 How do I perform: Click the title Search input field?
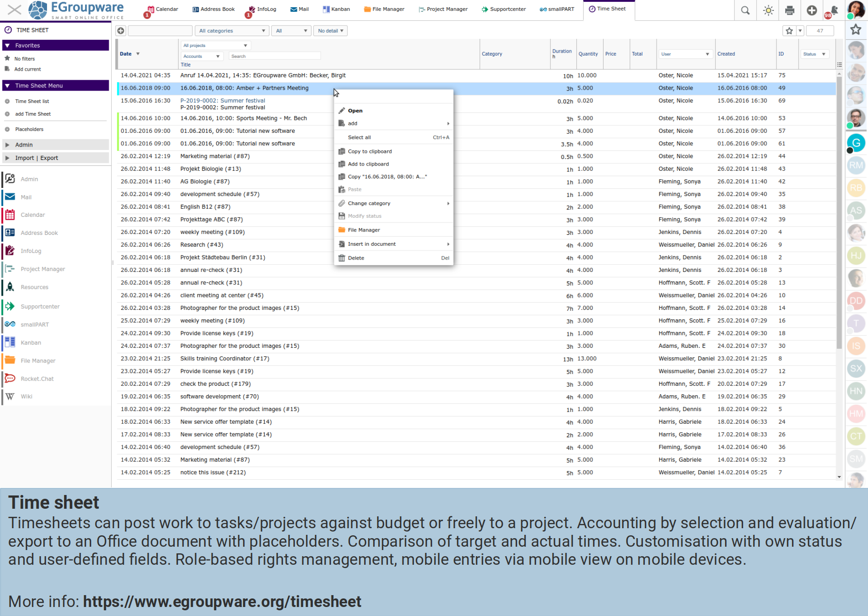[274, 56]
